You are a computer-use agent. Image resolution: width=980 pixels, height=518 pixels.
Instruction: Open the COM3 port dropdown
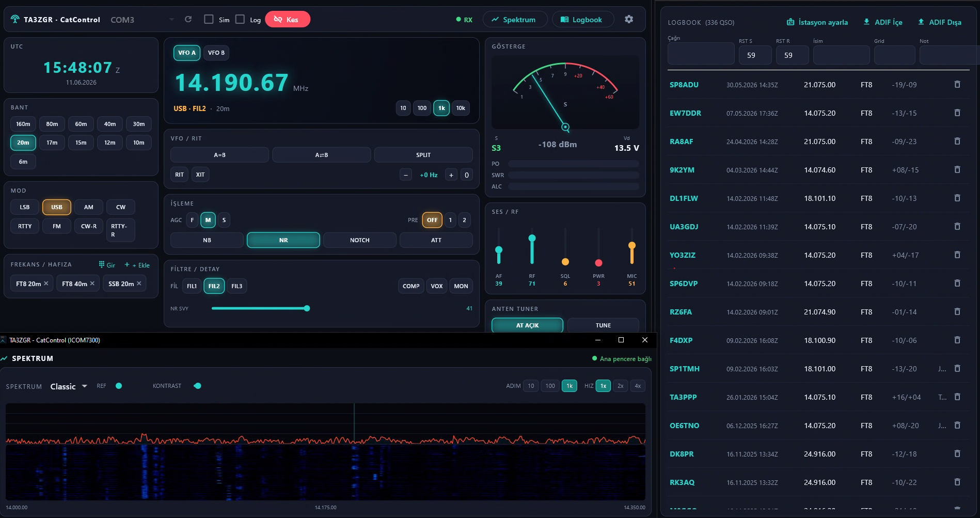point(141,20)
